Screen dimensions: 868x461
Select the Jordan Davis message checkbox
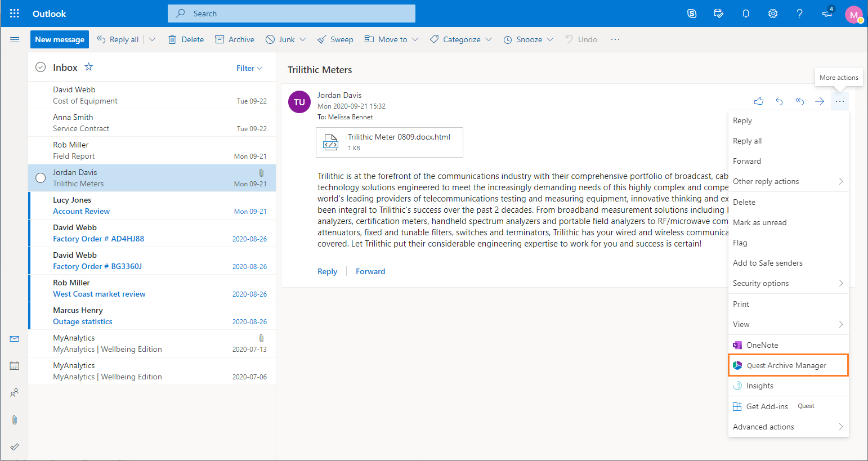41,178
